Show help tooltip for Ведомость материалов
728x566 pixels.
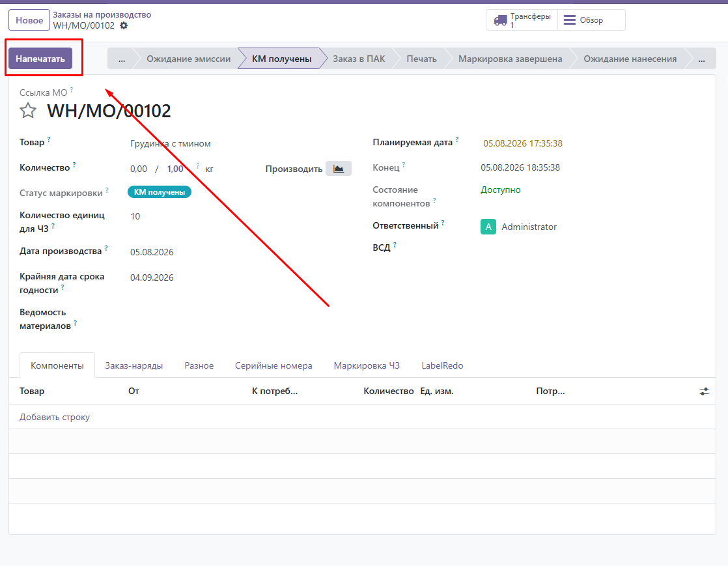tap(76, 322)
